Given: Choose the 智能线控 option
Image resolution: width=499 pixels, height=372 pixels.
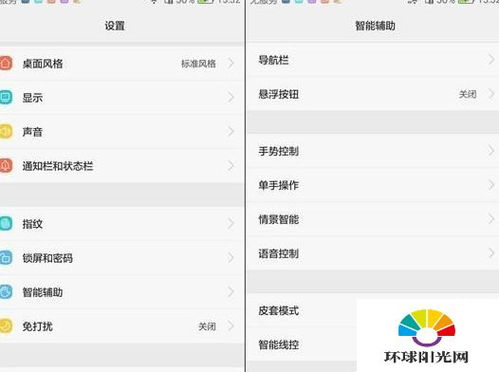Looking at the screenshot, I should pos(302,344).
